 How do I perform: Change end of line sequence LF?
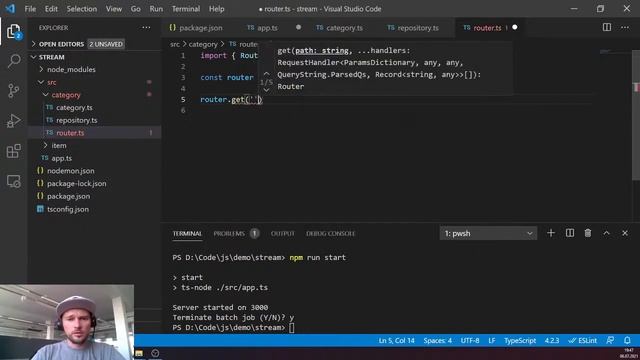(x=492, y=340)
